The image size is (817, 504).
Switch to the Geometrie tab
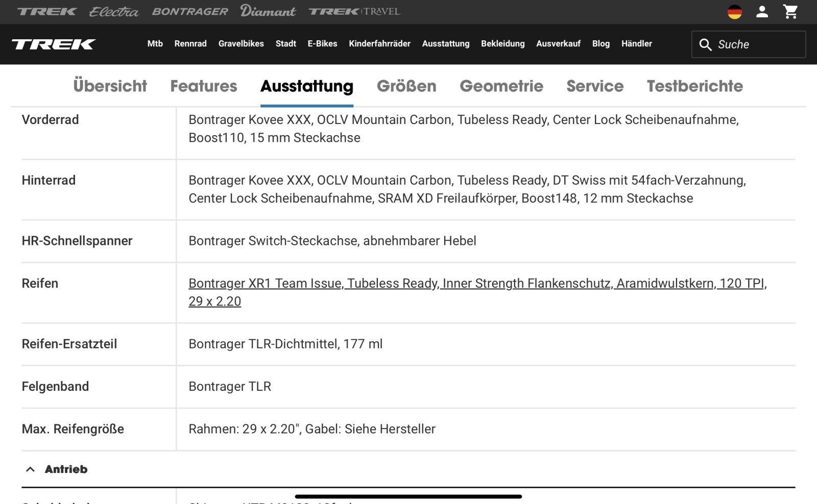501,86
